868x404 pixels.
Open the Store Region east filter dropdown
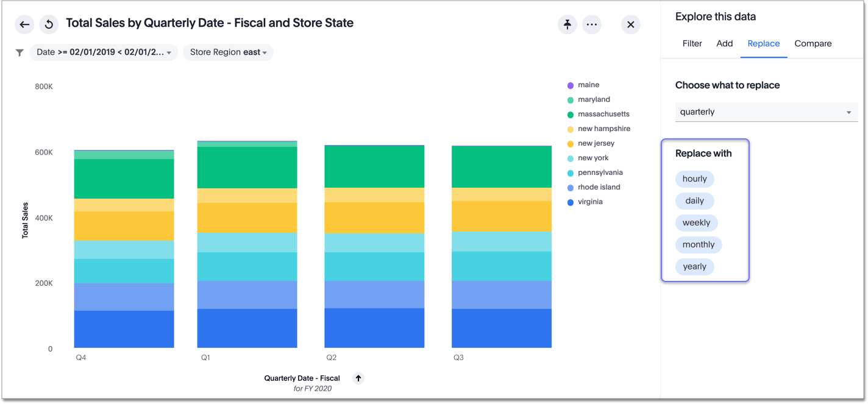(228, 52)
